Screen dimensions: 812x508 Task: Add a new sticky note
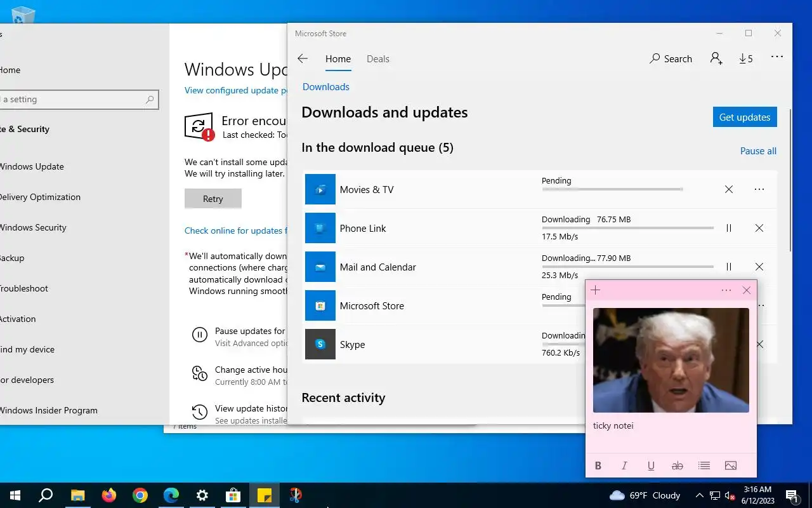595,290
